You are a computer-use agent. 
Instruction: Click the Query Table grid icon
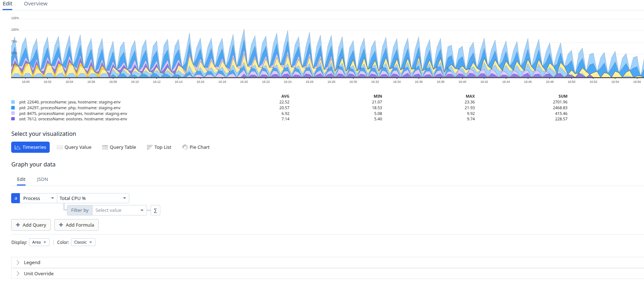coord(105,147)
